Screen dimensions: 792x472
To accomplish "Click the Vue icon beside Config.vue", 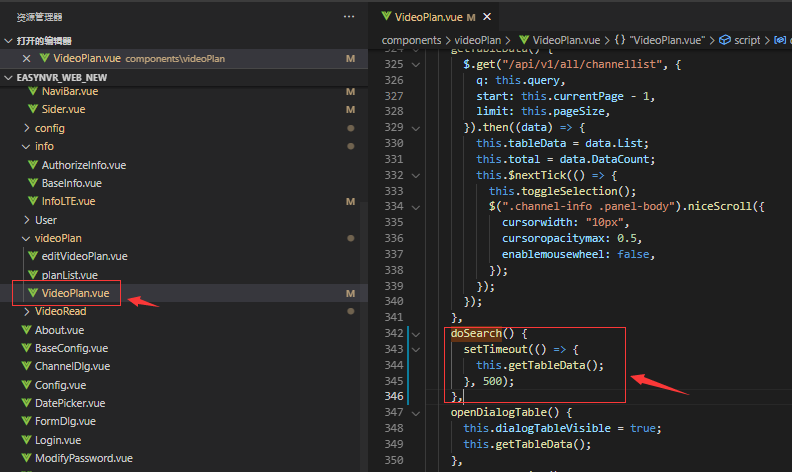I will (26, 385).
